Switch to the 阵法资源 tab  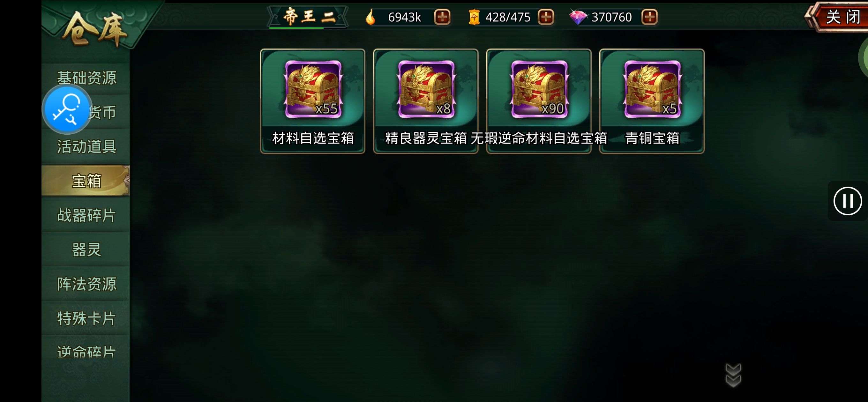click(86, 284)
